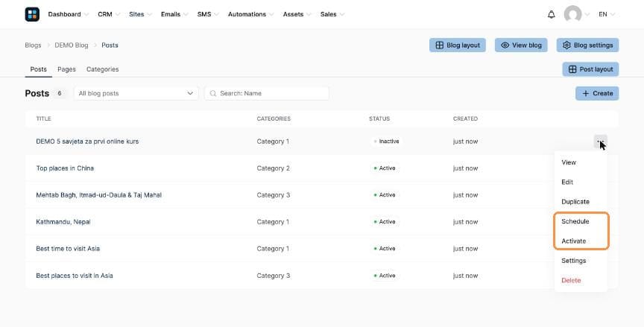Click the CATEGORIES column header
Screen dimensions: 644x327
pyautogui.click(x=274, y=118)
